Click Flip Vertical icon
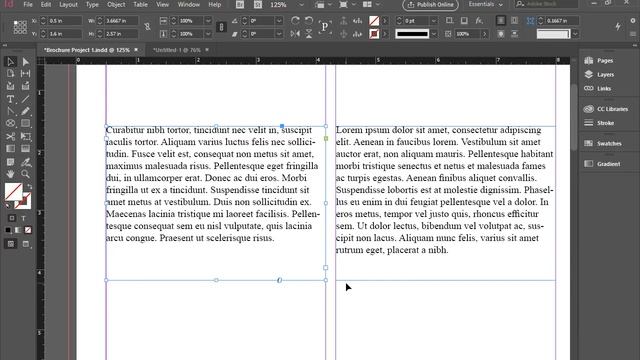This screenshot has height=360, width=640. (309, 34)
